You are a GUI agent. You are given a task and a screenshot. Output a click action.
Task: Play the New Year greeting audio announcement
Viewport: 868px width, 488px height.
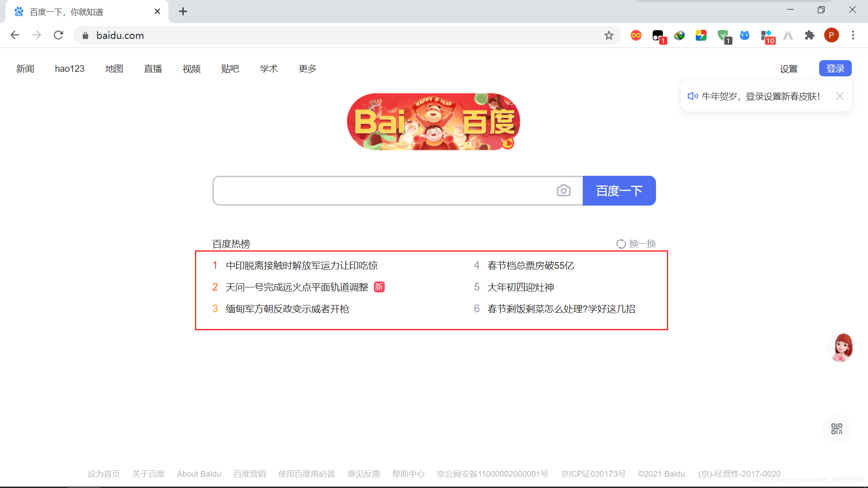click(692, 96)
